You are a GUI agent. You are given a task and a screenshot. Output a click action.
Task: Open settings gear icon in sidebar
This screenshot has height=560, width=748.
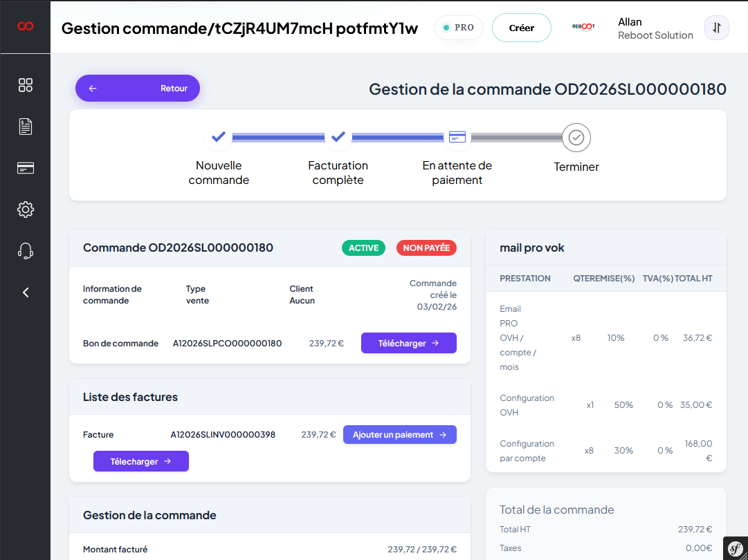[x=26, y=209]
